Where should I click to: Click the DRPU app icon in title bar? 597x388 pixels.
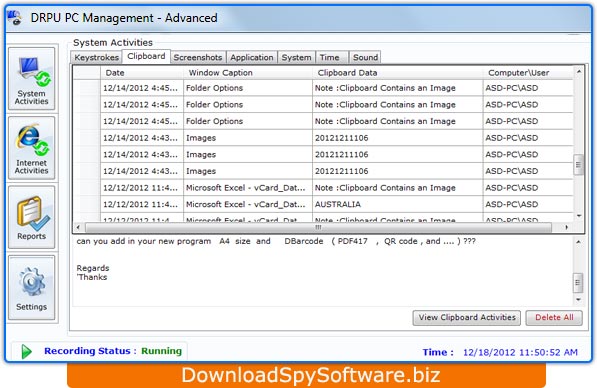pos(14,18)
